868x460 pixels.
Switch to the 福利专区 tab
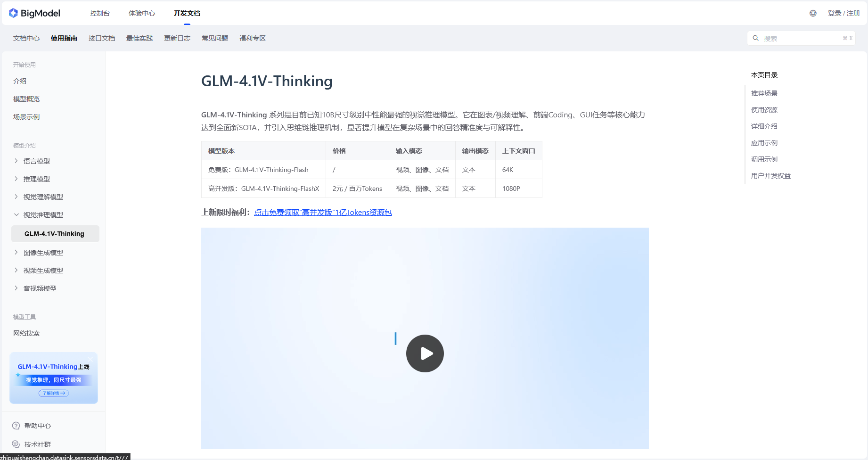point(253,38)
